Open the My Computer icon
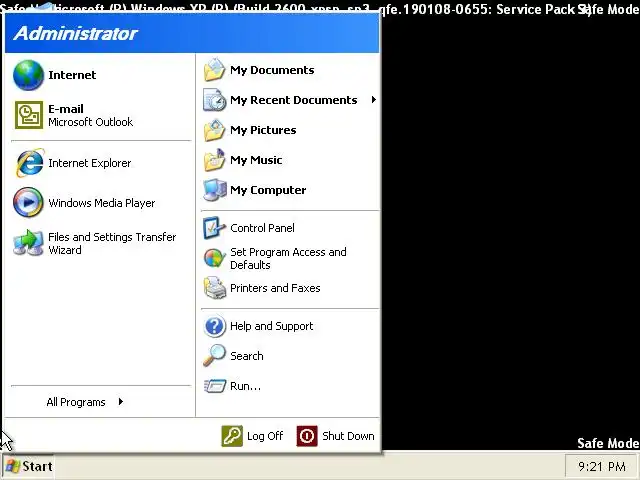Screen dimensions: 640x480 pyautogui.click(x=215, y=190)
